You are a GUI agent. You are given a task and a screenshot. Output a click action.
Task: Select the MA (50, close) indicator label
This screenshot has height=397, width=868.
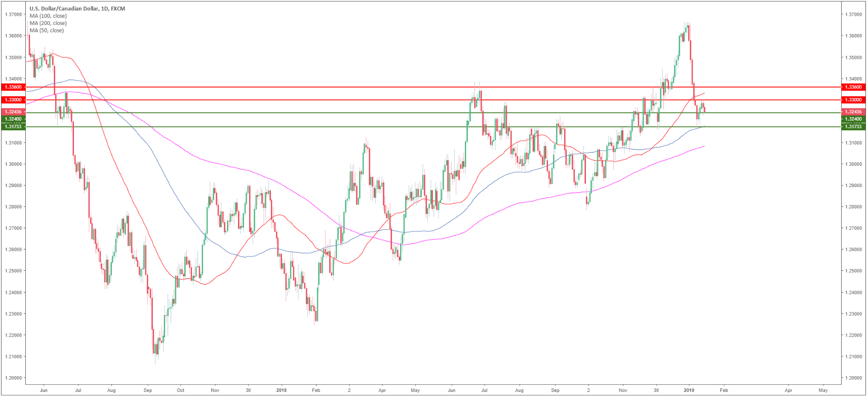(46, 30)
